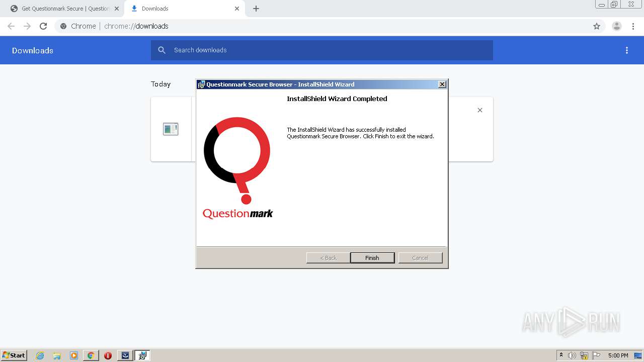Open Chrome's main three-dot menu
The height and width of the screenshot is (362, 644).
tap(633, 26)
